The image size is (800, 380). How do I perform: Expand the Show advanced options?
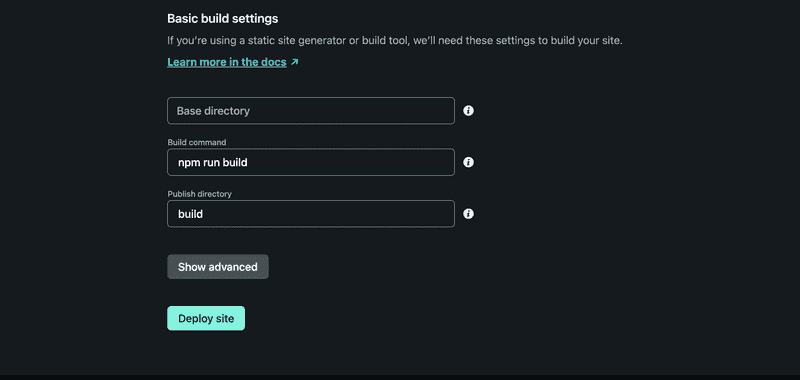(x=218, y=267)
